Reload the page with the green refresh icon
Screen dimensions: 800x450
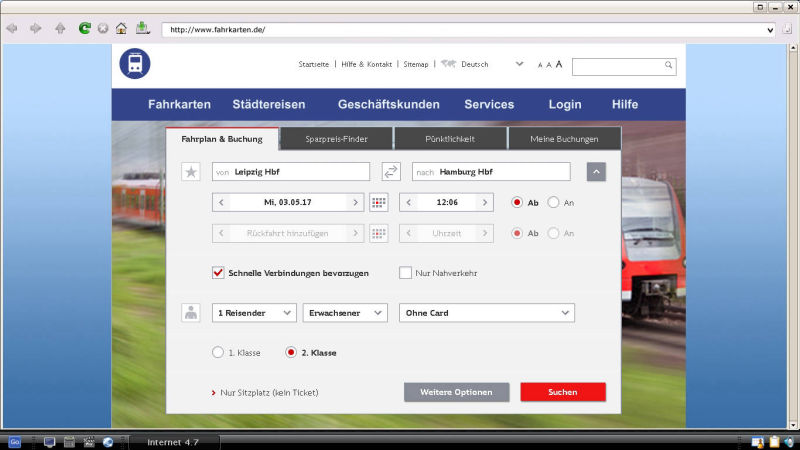pyautogui.click(x=84, y=29)
